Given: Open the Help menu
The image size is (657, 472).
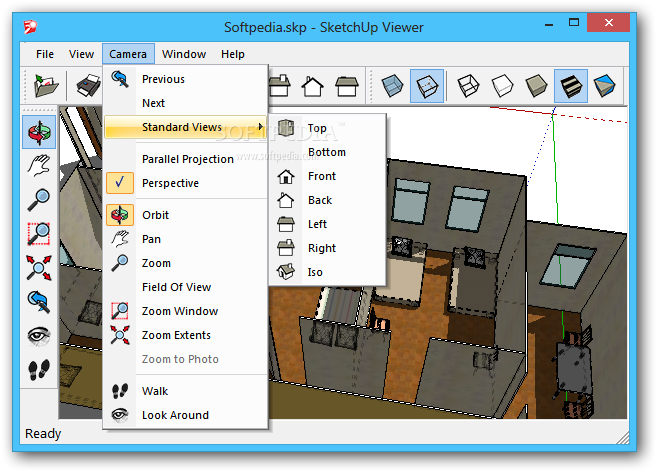Looking at the screenshot, I should coord(233,54).
